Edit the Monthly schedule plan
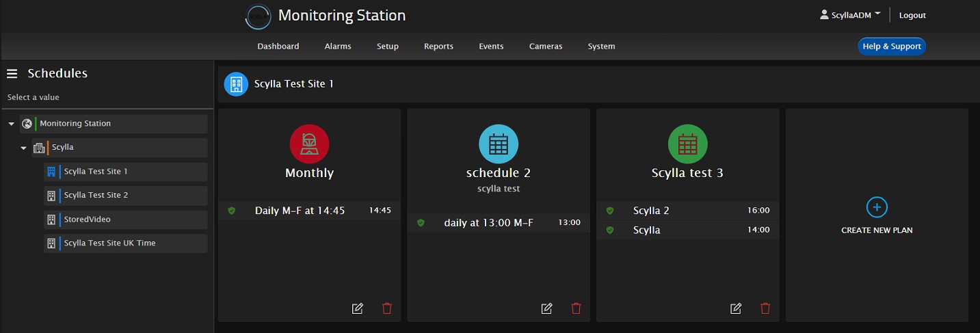 click(357, 308)
